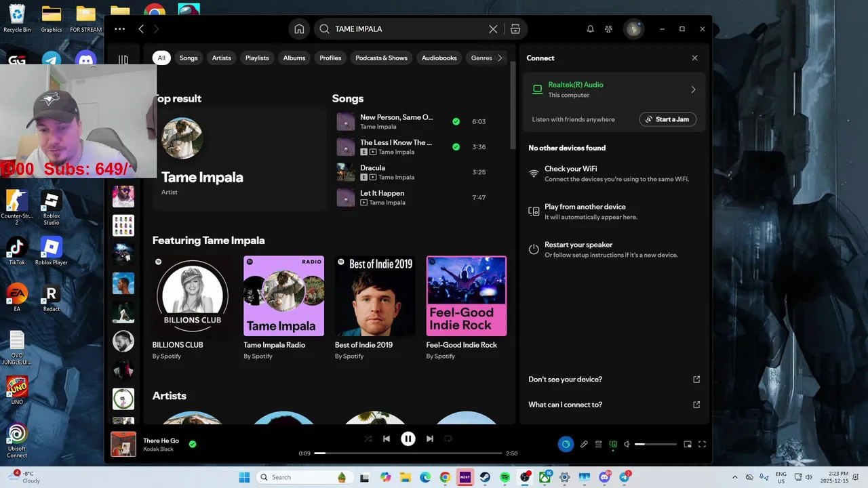The width and height of the screenshot is (868, 488).
Task: Seek on the song progress bar
Action: click(x=408, y=453)
